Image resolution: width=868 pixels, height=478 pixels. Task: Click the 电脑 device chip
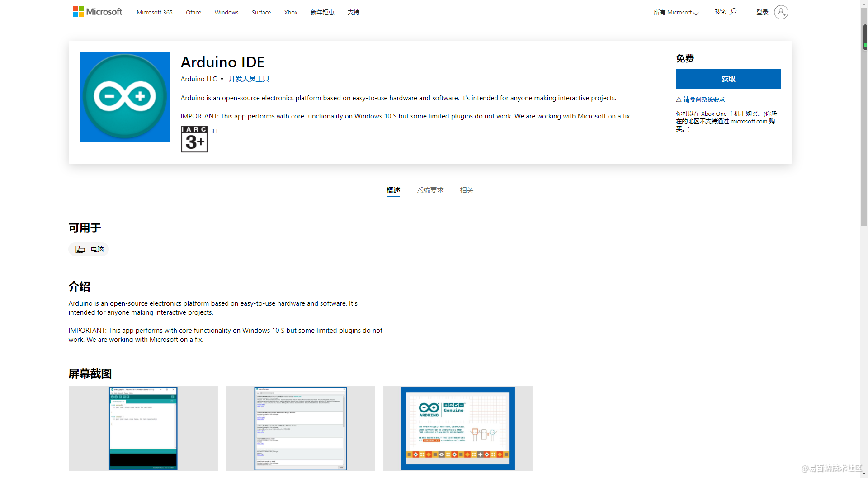[x=89, y=249]
